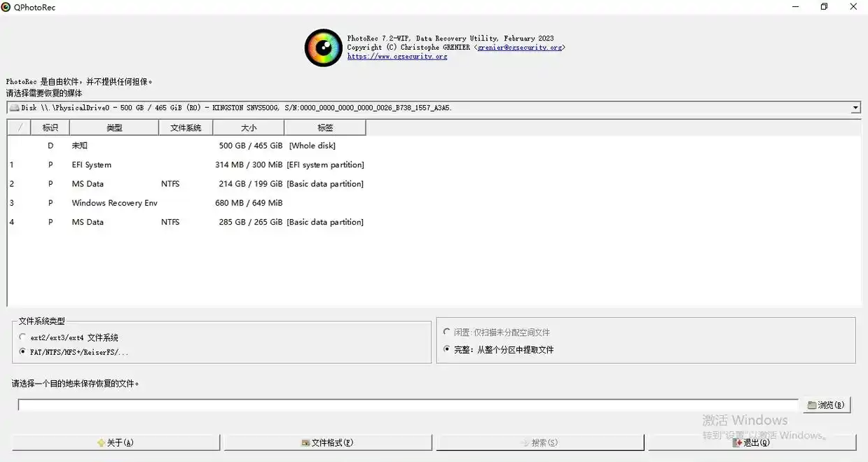Viewport: 868px width, 462px height.
Task: Click the destination folder path field
Action: pos(408,405)
